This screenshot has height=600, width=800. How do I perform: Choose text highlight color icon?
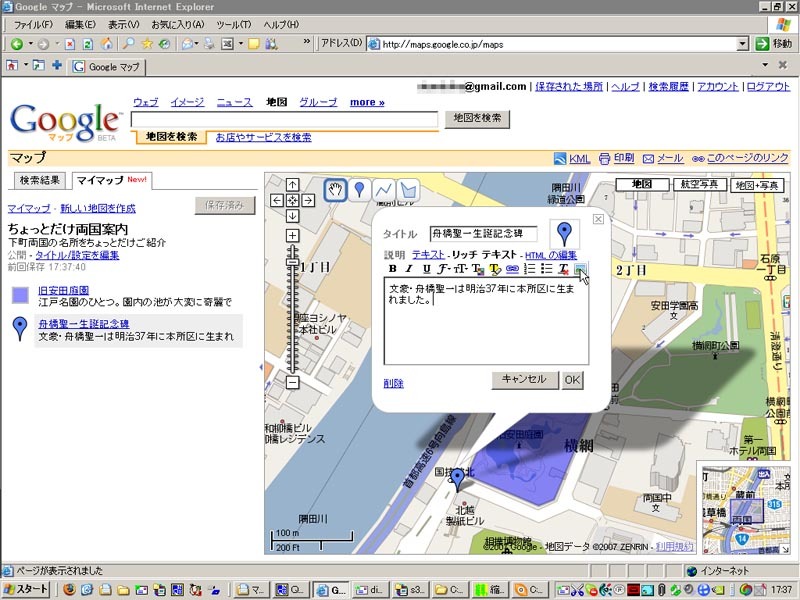(x=495, y=268)
